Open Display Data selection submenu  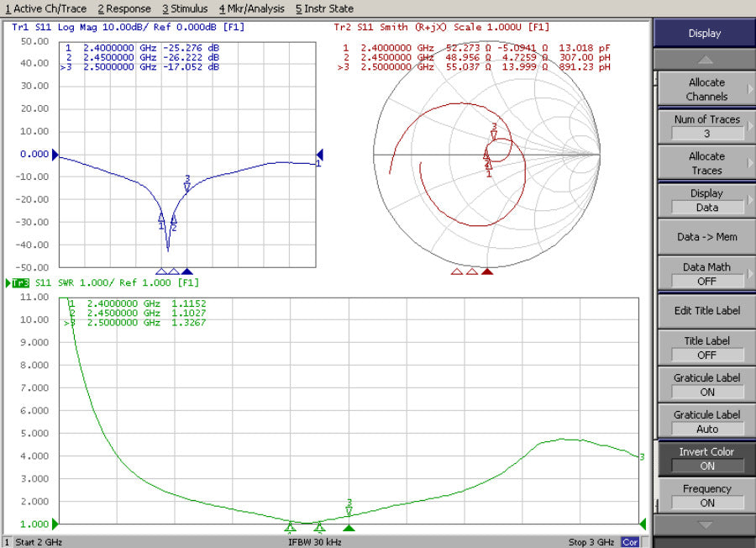pyautogui.click(x=706, y=200)
